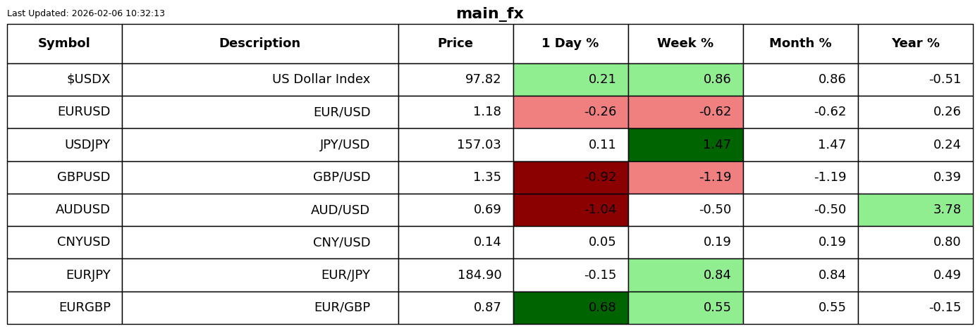Click the dark green USDJPY Week % cell
This screenshot has height=331, width=980.
click(x=685, y=145)
